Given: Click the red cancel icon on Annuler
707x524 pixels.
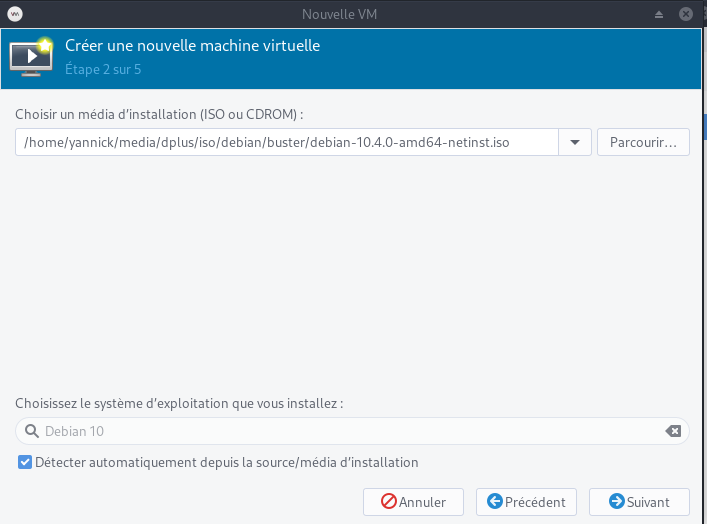Looking at the screenshot, I should 389,502.
